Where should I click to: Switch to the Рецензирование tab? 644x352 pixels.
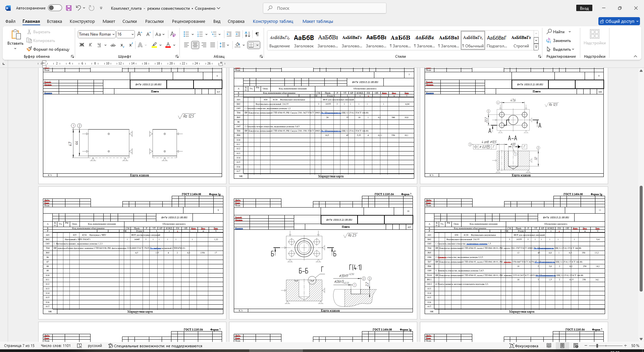coord(189,21)
